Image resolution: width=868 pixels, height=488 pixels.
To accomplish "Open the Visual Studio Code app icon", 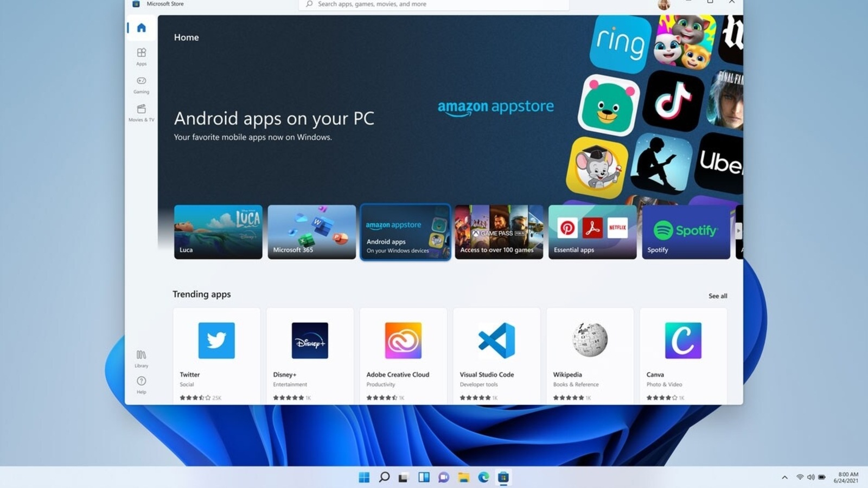I will [x=496, y=341].
